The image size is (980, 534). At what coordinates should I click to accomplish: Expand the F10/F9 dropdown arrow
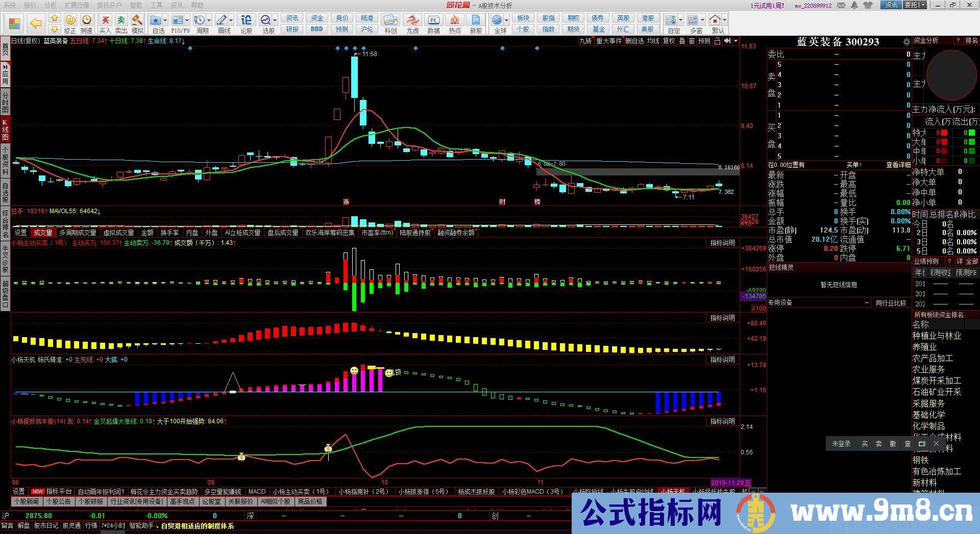pyautogui.click(x=187, y=20)
